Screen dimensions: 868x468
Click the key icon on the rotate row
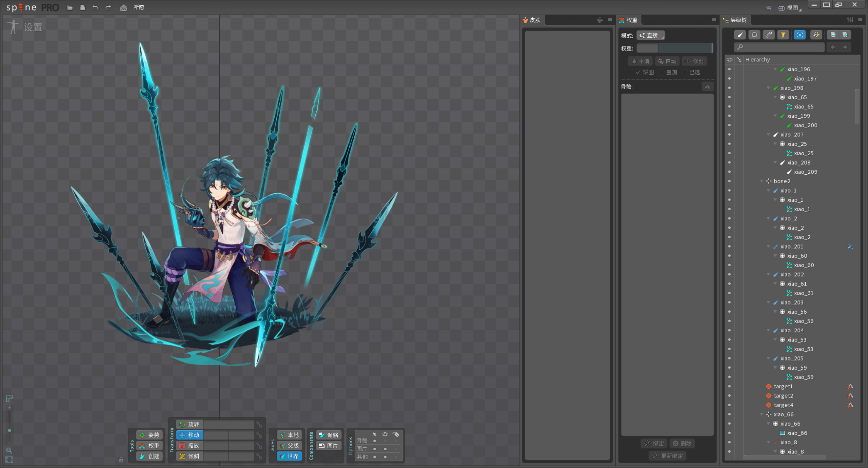pos(259,425)
